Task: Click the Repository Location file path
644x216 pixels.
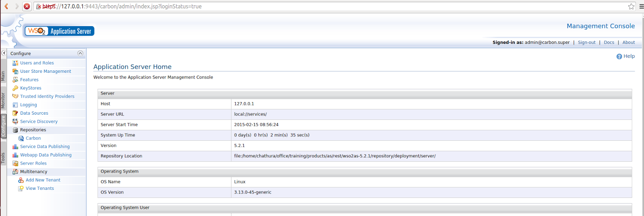Action: (335, 156)
